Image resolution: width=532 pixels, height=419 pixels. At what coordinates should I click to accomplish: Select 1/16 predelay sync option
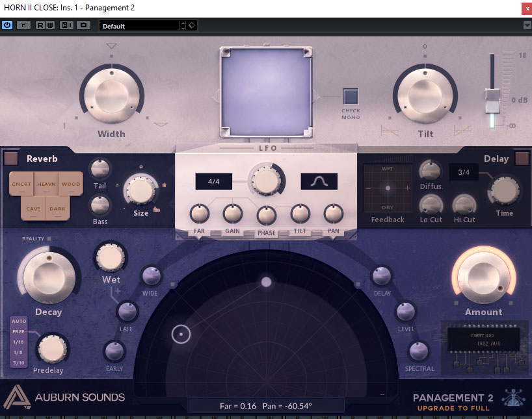click(x=19, y=342)
